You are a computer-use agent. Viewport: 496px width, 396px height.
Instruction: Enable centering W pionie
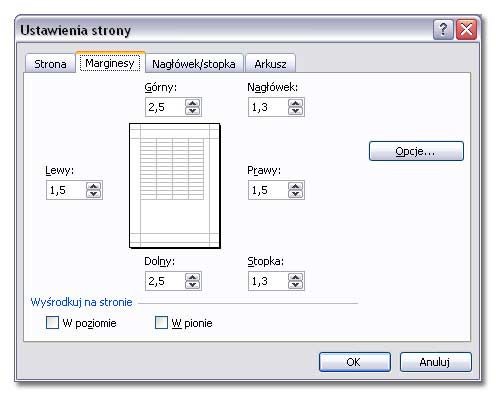click(161, 323)
